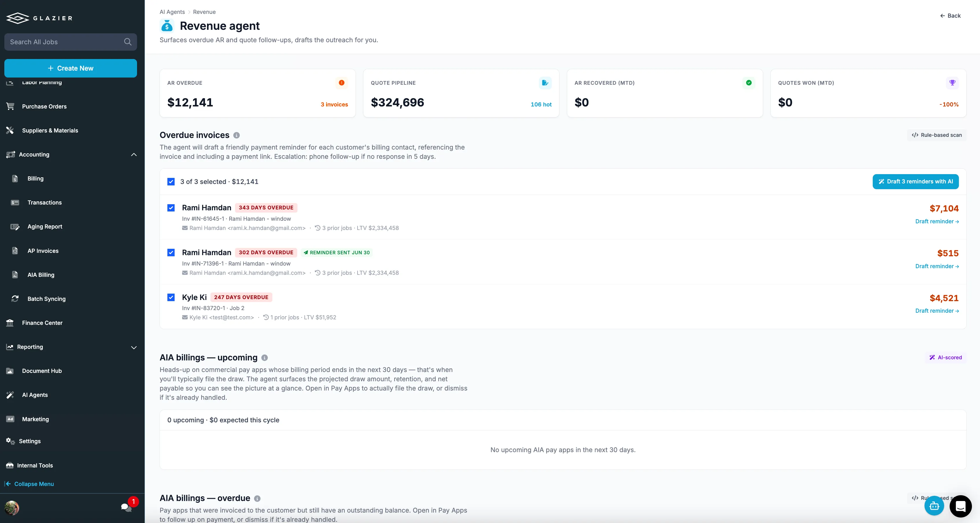Open AP Invoices in the sidebar
Screen dimensions: 980x523
click(43, 251)
